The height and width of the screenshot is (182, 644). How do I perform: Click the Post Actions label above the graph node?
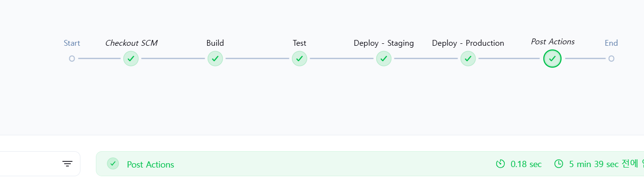tap(552, 42)
